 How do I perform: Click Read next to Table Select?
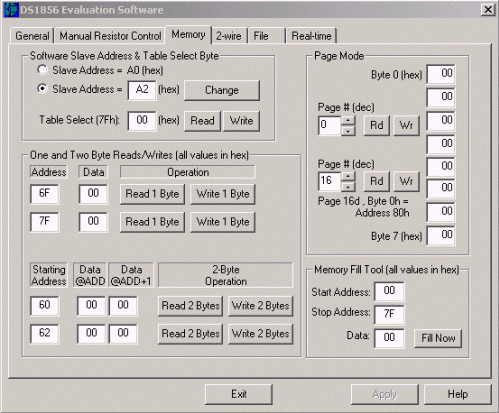[202, 121]
